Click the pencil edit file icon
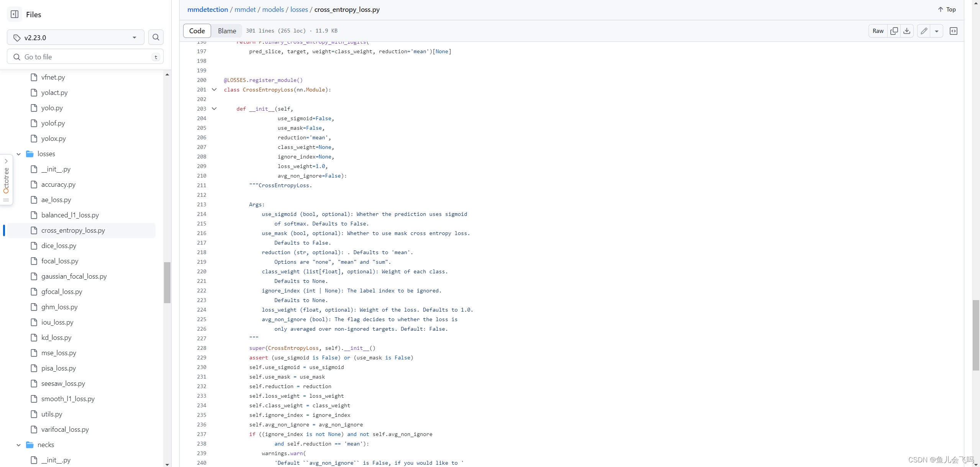This screenshot has width=980, height=467. point(924,31)
